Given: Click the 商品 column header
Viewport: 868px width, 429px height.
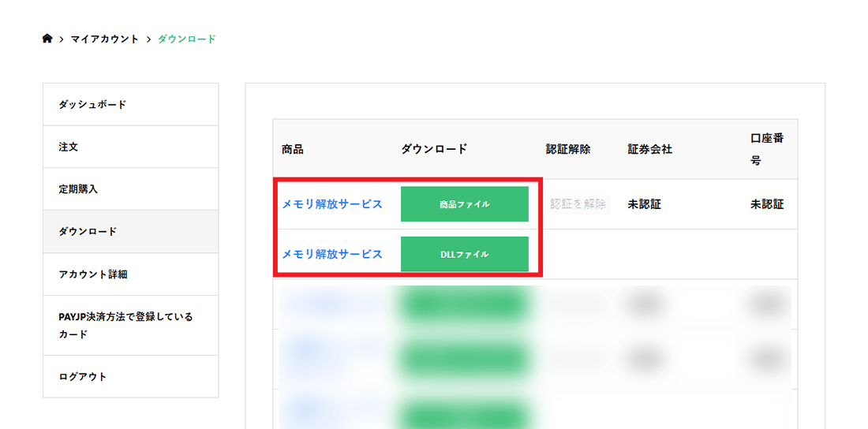Looking at the screenshot, I should click(x=293, y=149).
